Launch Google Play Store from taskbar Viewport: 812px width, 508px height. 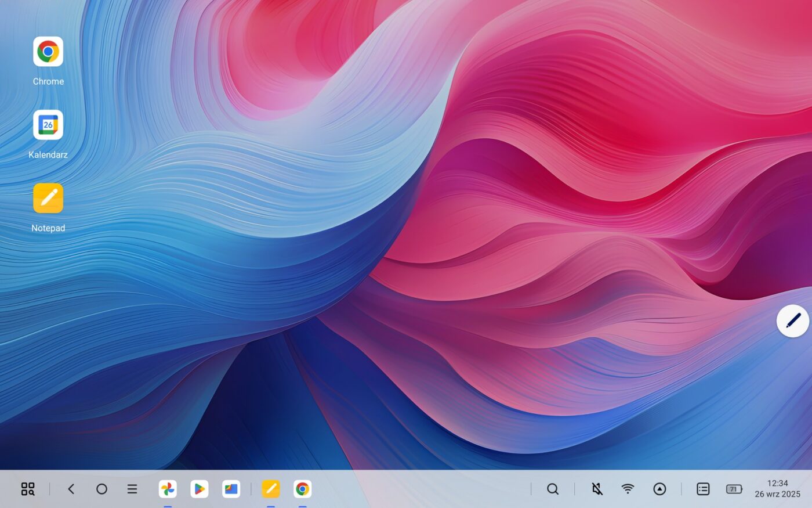point(199,489)
